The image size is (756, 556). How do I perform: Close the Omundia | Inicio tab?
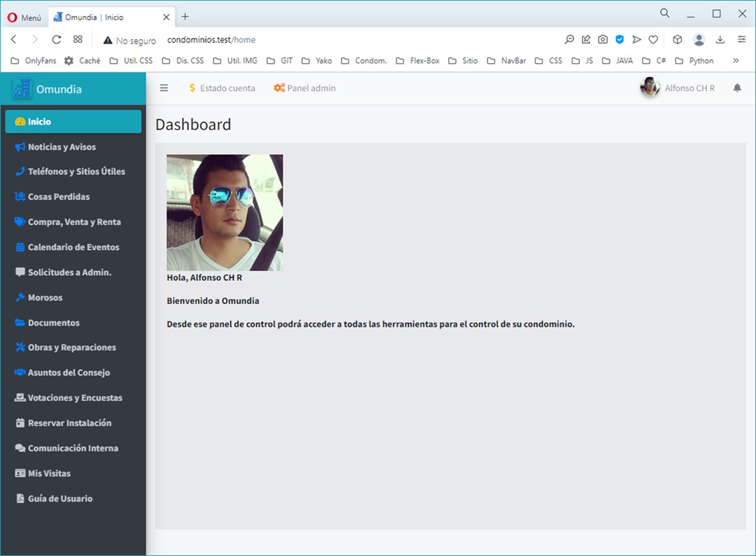click(x=166, y=17)
